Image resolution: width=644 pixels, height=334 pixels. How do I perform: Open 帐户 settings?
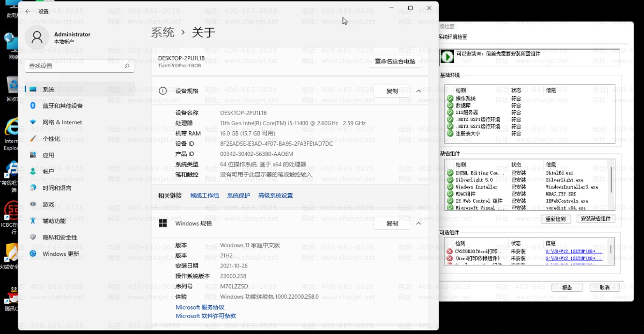[x=79, y=171]
